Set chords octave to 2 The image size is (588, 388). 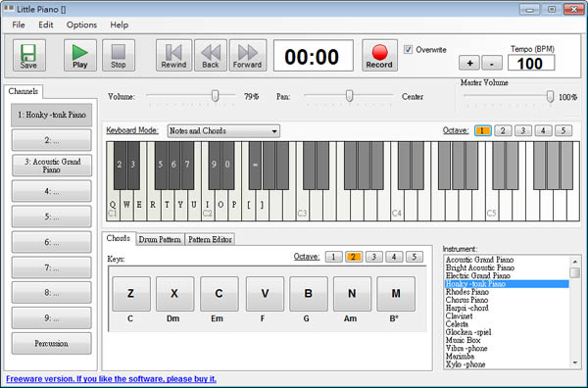[353, 257]
